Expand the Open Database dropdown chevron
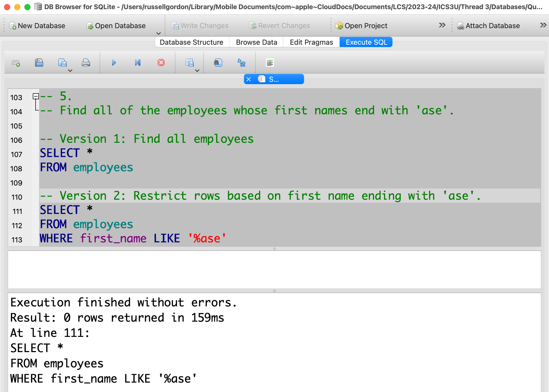549x392 pixels. click(x=159, y=33)
